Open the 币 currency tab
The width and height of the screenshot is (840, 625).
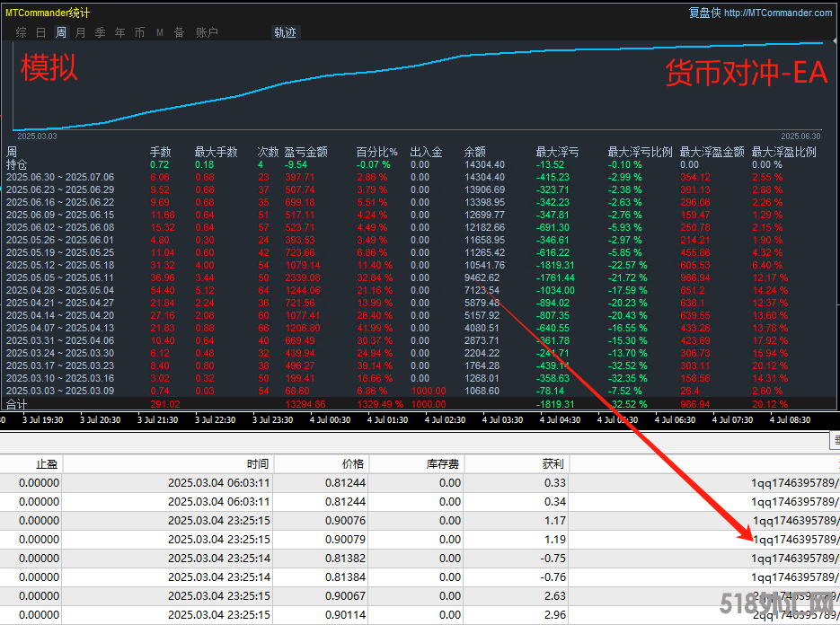140,32
